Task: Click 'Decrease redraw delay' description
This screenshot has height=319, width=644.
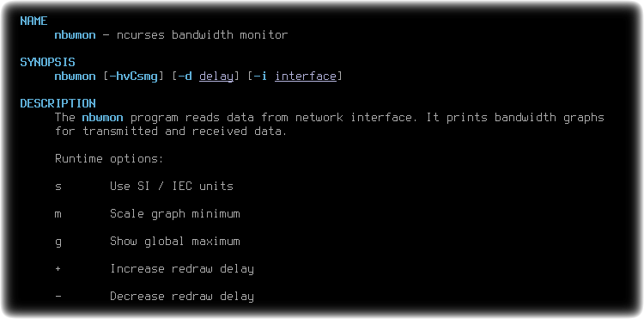Action: pos(182,297)
